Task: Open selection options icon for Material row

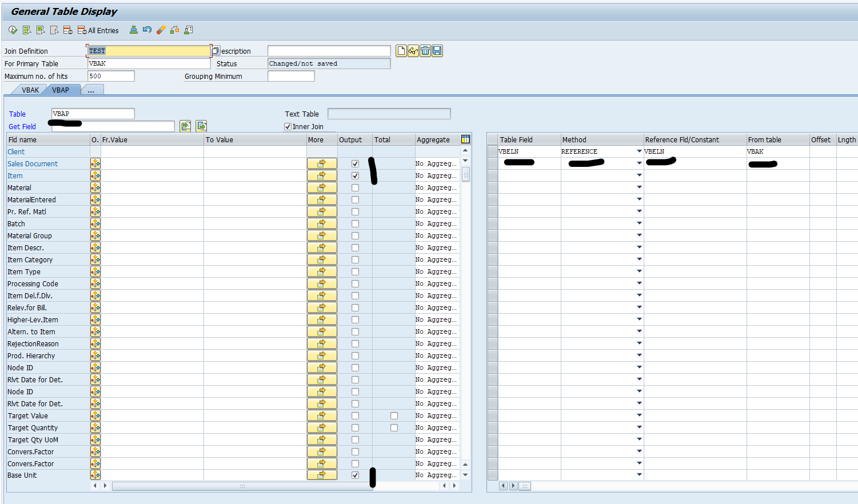Action: [95, 187]
